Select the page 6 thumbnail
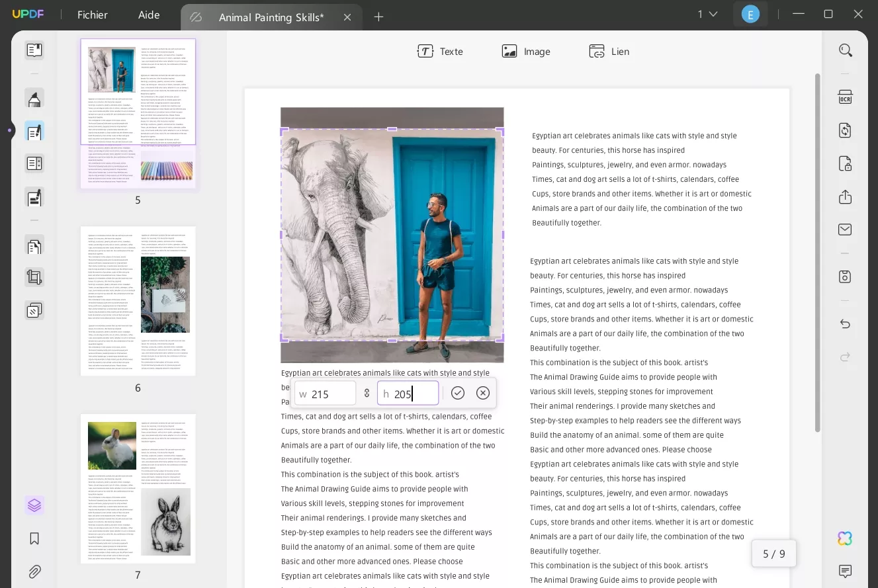 [x=138, y=301]
